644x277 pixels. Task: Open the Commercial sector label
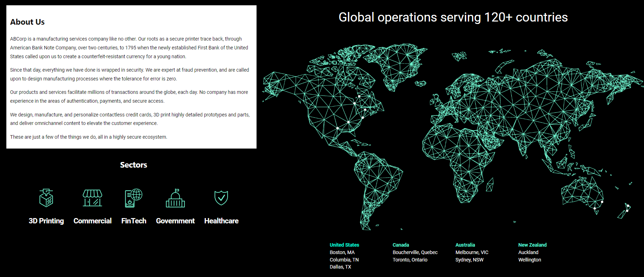[92, 221]
